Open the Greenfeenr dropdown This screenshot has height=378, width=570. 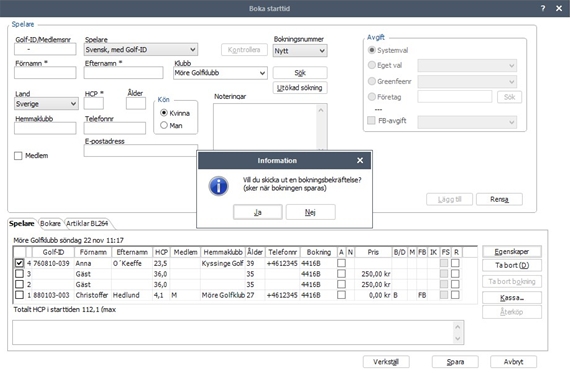(x=467, y=81)
